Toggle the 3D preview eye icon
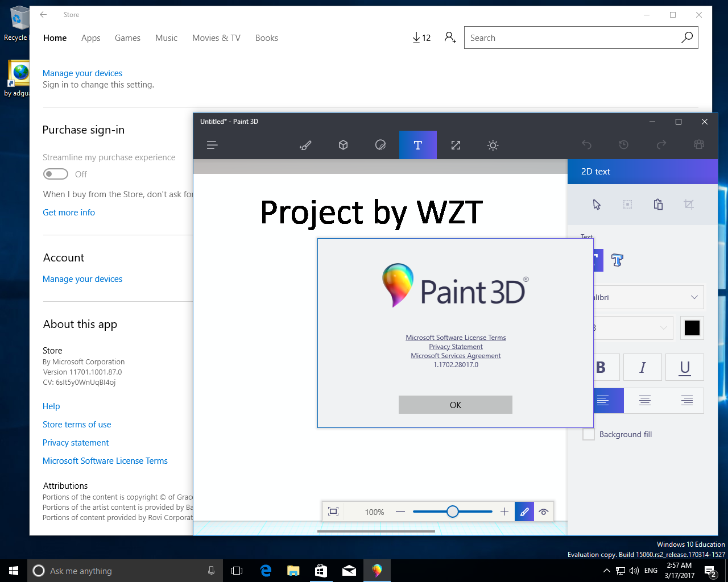 pos(544,512)
